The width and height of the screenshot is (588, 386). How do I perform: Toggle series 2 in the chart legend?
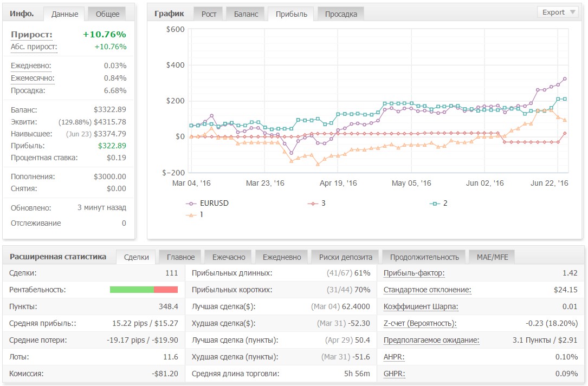[x=438, y=203]
